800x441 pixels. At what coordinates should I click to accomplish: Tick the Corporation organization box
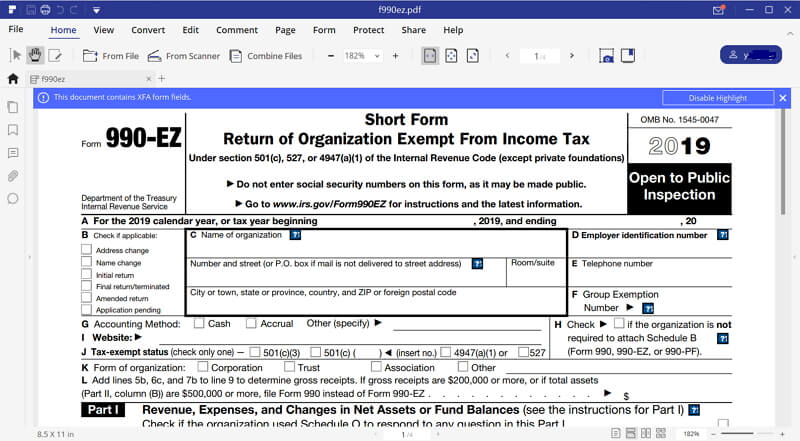[x=203, y=366]
